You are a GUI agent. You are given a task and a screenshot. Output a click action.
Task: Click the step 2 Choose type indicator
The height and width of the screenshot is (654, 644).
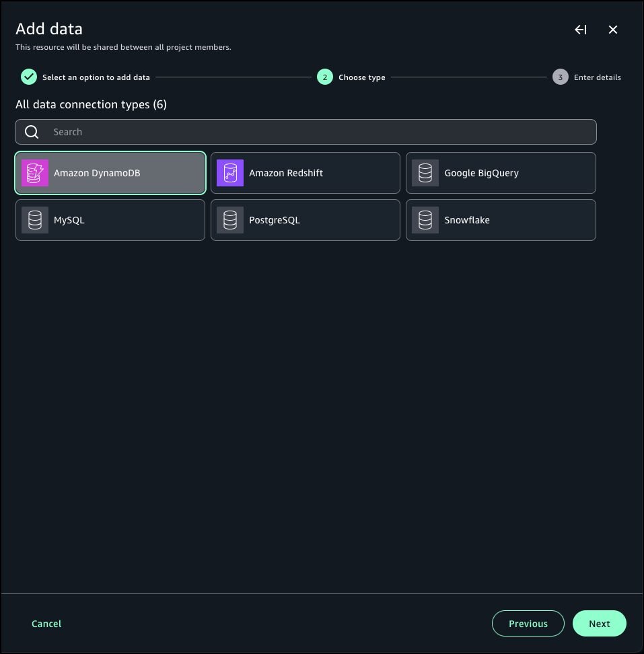324,77
